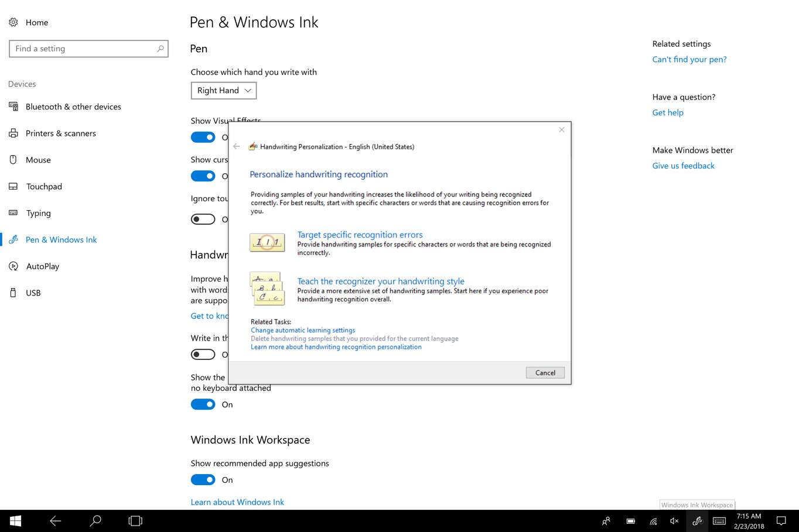Screen dimensions: 799x532
Task: Click the Typing keyboard icon in sidebar
Action: click(13, 213)
